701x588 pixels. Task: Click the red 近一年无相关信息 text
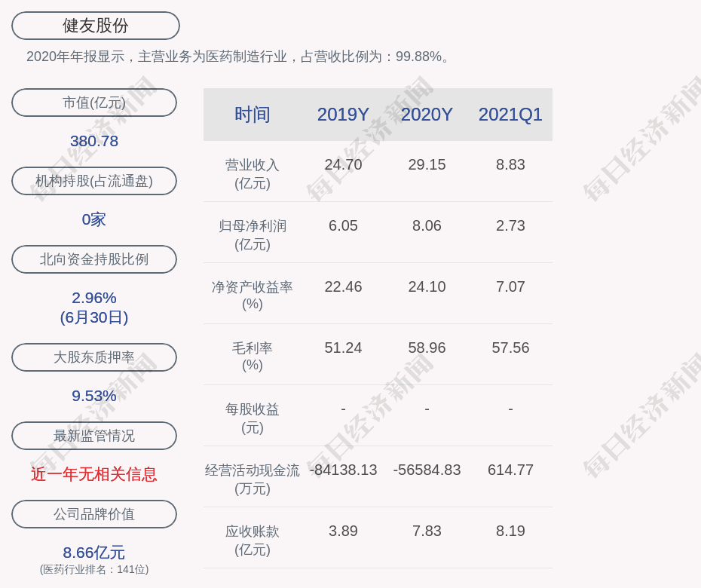[94, 474]
